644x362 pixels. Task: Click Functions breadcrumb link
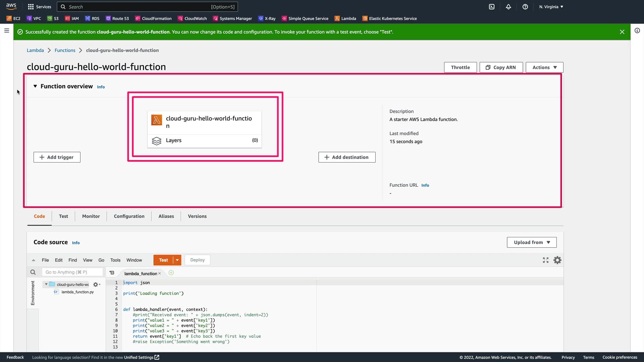[65, 50]
